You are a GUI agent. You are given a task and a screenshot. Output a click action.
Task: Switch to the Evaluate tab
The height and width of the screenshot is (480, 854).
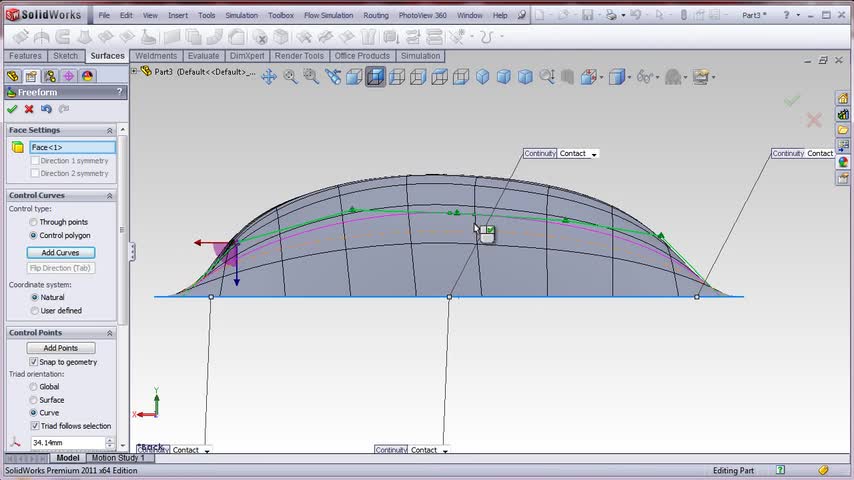click(x=203, y=56)
